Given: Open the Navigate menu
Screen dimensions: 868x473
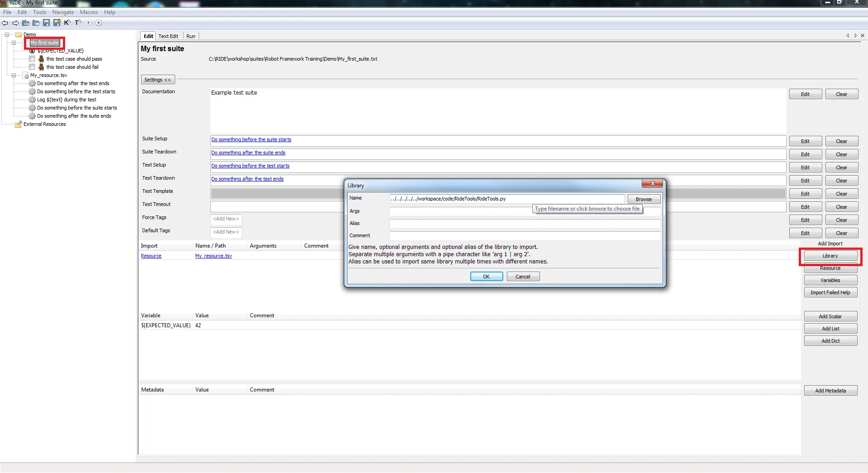Looking at the screenshot, I should (63, 12).
